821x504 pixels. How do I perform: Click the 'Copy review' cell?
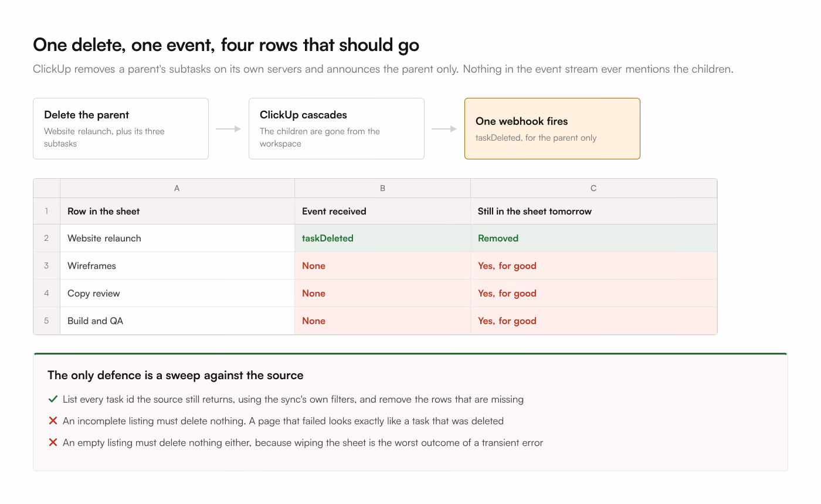pos(177,293)
